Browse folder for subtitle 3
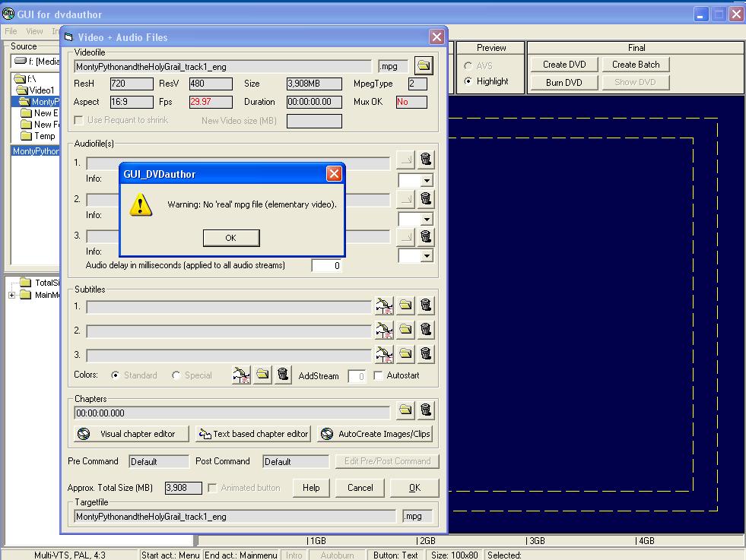Viewport: 746px width, 560px height. click(405, 353)
